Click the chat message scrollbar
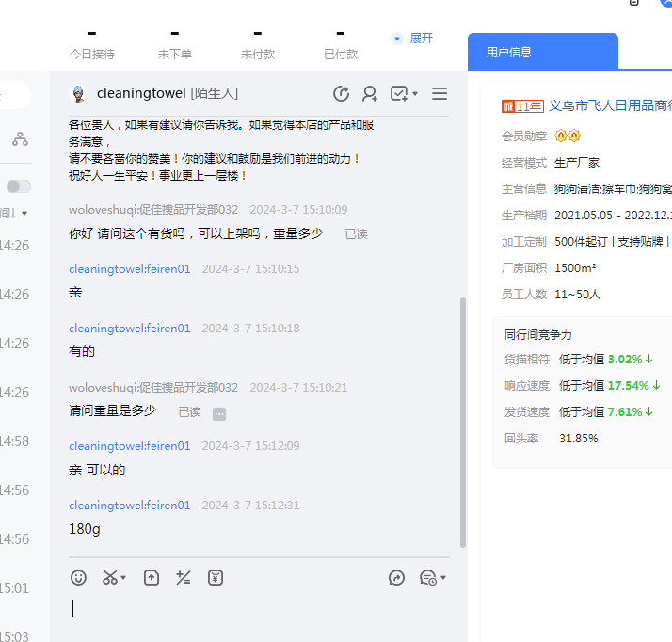The height and width of the screenshot is (642, 672). point(462,422)
